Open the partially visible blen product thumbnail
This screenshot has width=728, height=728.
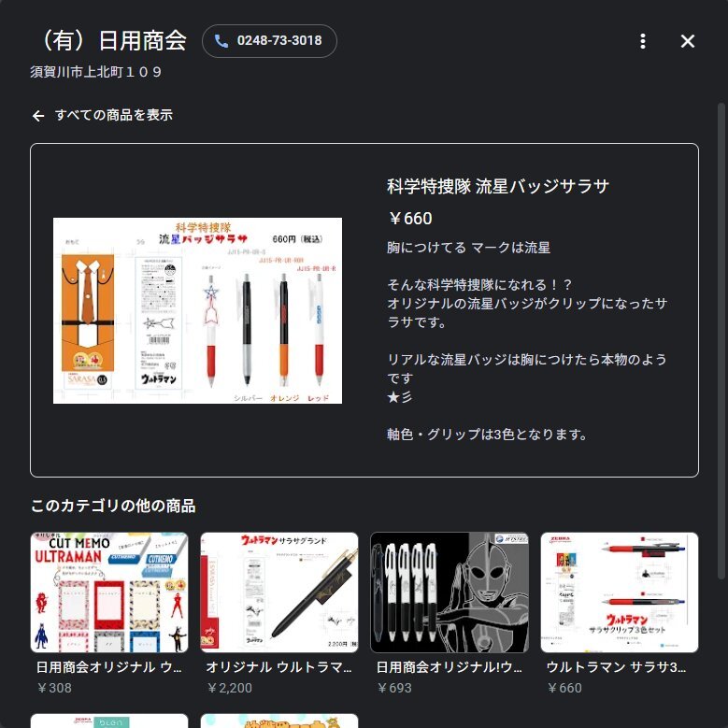(109, 721)
